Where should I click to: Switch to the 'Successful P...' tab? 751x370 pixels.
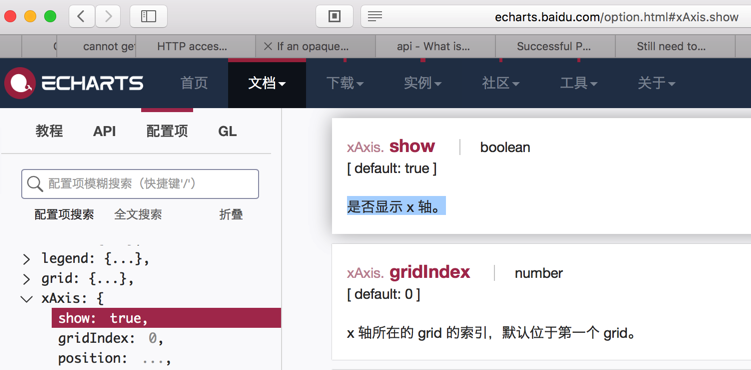(554, 46)
